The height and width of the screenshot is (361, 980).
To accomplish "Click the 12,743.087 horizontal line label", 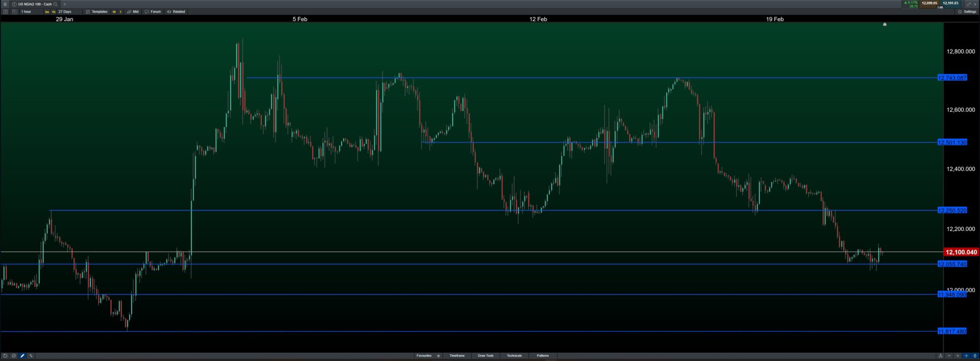I will [952, 78].
